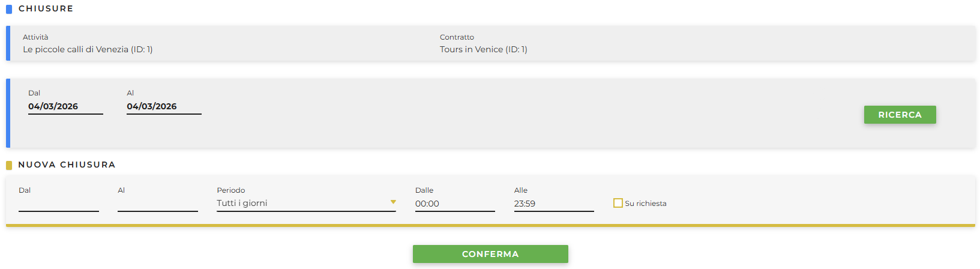
Task: Click the empty Dal field under Nuova Chiusura
Action: point(58,204)
